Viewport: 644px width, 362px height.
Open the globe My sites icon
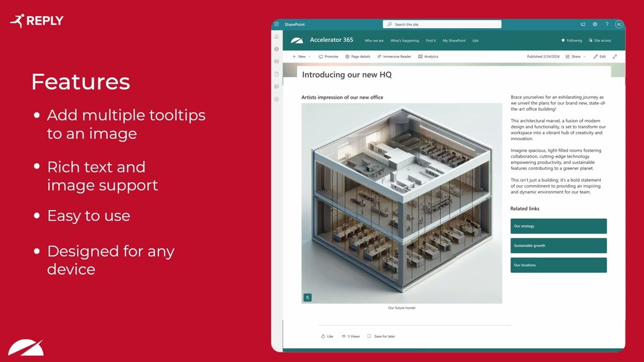click(276, 49)
